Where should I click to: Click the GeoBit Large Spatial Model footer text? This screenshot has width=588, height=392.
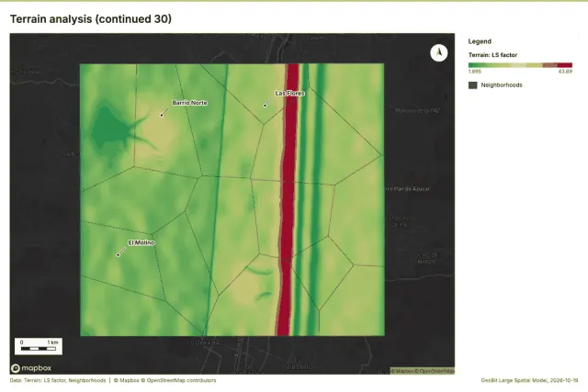tap(529, 380)
